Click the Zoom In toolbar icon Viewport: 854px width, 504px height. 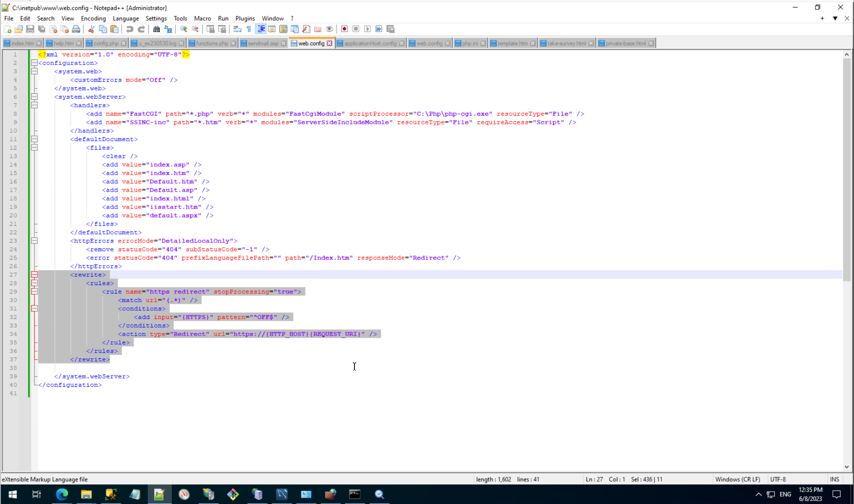coord(183,29)
